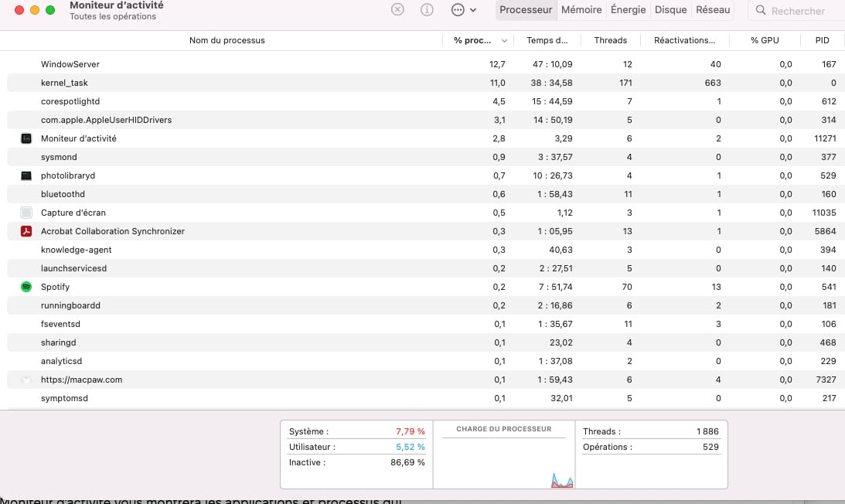
Task: Sort by Réactivations column header
Action: (684, 40)
